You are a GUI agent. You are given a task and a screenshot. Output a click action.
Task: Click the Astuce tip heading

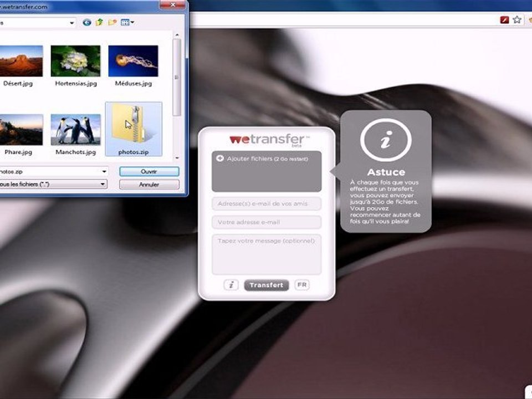[x=386, y=172]
